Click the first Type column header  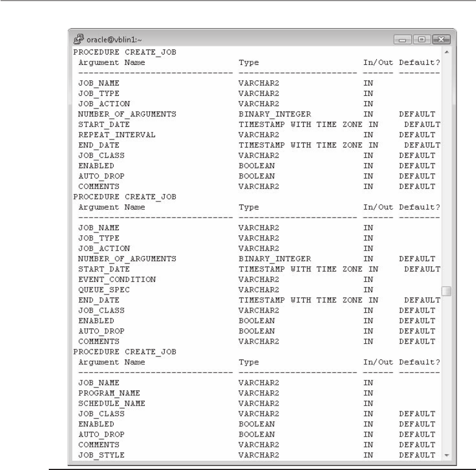[x=249, y=63]
